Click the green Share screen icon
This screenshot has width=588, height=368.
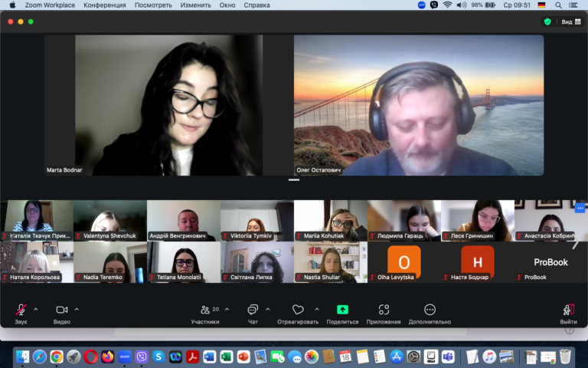point(342,310)
